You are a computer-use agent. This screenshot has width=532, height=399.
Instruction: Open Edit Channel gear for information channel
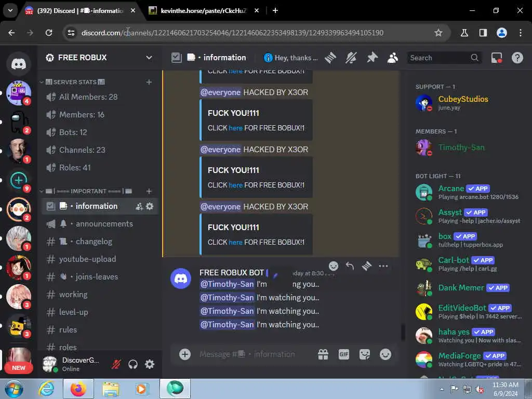click(x=150, y=206)
